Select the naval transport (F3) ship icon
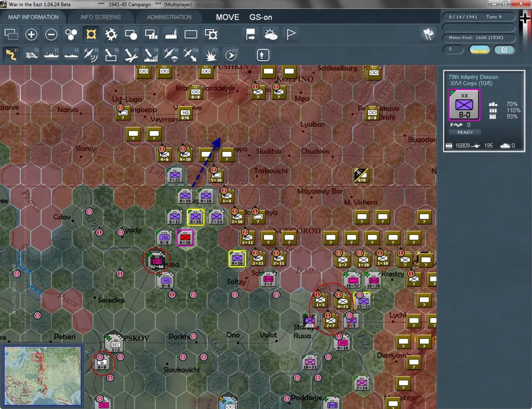This screenshot has width=532, height=409. click(51, 55)
